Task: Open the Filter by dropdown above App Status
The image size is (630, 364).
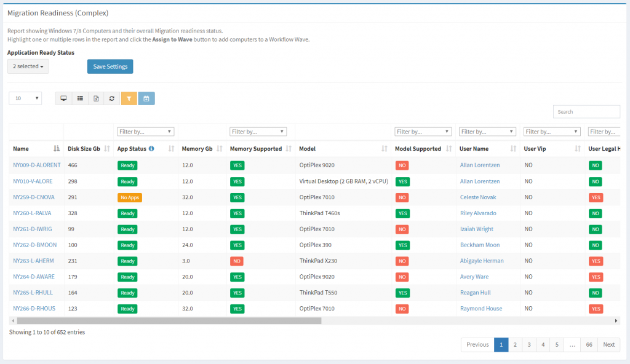Action: click(x=145, y=131)
